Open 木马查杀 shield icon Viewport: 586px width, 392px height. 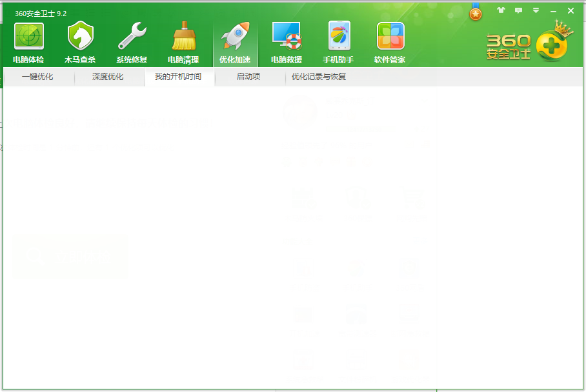[x=81, y=36]
